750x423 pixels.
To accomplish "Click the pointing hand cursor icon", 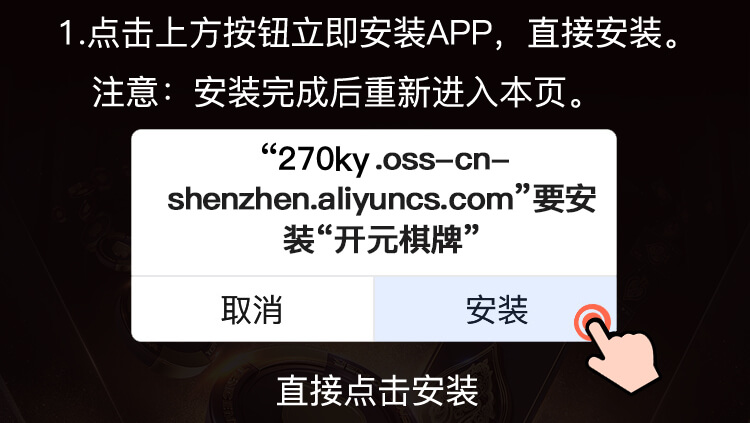I will point(622,358).
